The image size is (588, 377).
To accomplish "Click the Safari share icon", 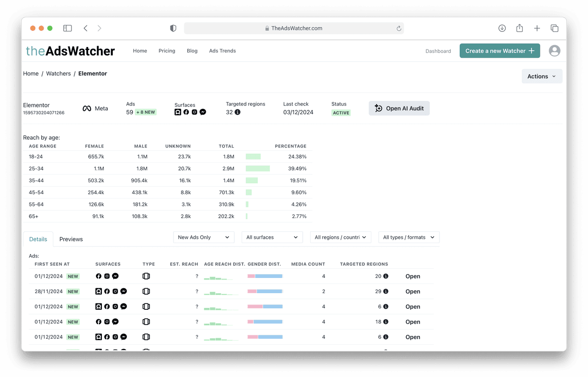I will [519, 28].
